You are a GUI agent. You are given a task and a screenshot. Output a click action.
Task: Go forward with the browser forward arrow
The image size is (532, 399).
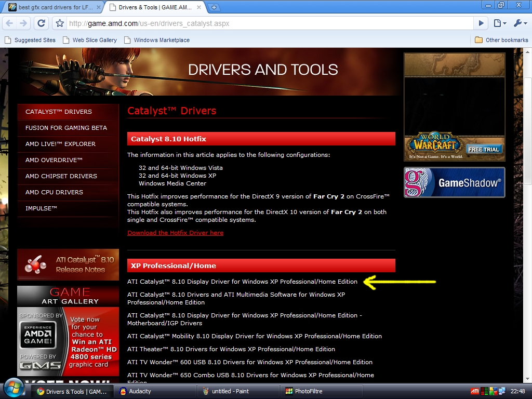click(x=23, y=23)
